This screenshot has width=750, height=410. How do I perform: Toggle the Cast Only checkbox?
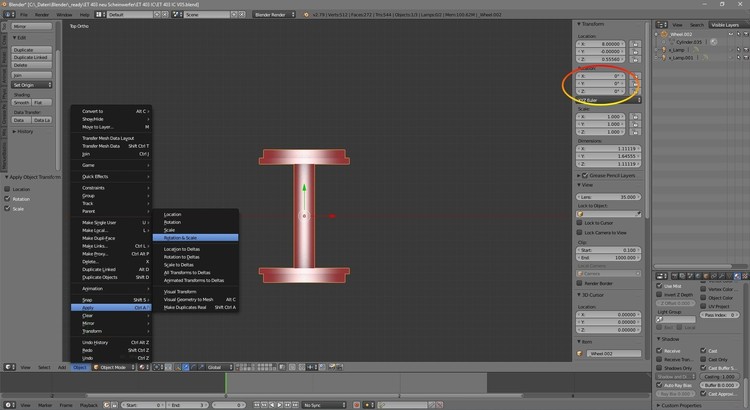coord(703,359)
